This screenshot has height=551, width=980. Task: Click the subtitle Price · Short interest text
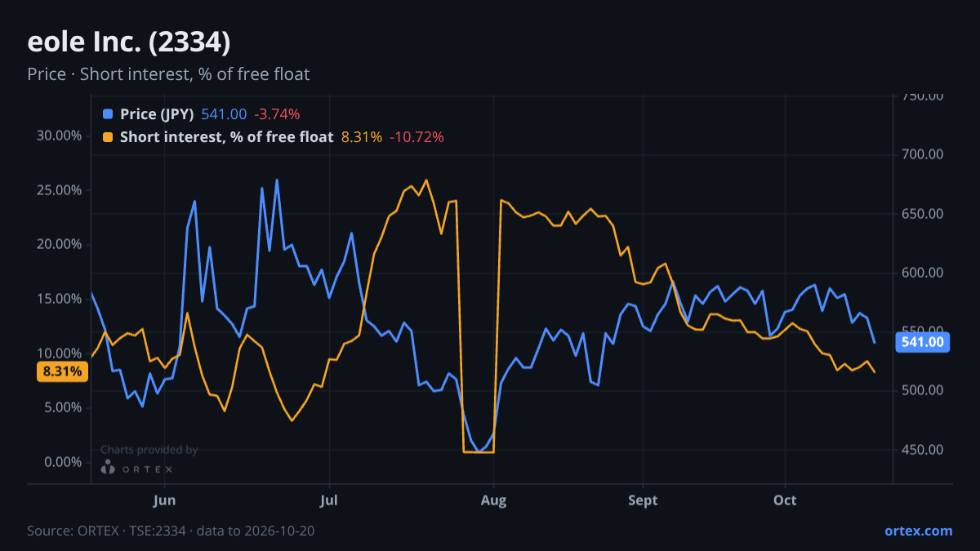tap(168, 74)
